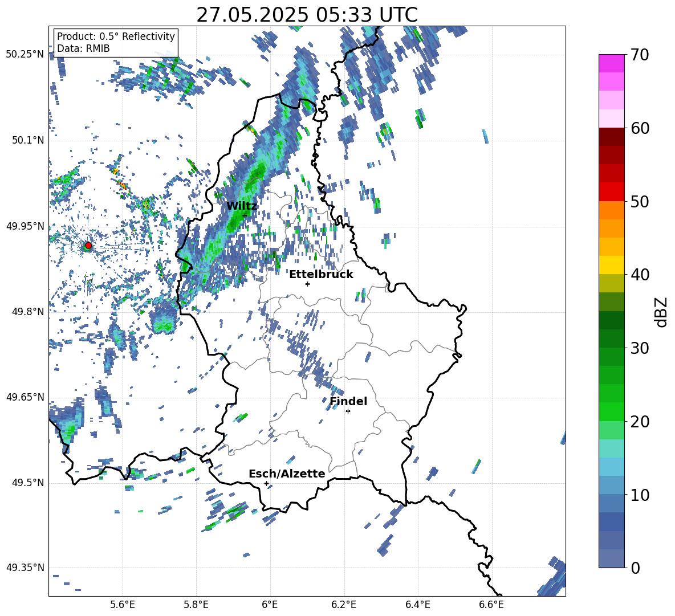Click the 60 colorbar tick label
This screenshot has height=616, width=675.
tap(640, 128)
